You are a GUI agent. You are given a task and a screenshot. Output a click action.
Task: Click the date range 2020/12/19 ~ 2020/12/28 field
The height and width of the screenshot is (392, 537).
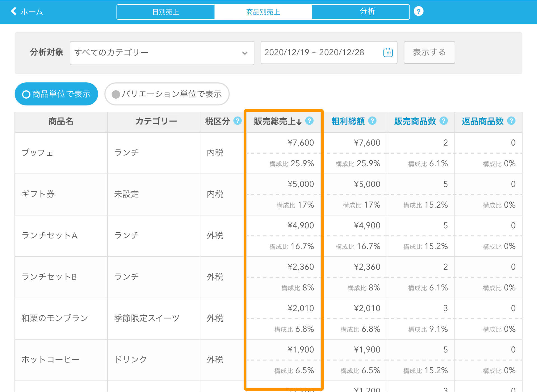point(329,53)
